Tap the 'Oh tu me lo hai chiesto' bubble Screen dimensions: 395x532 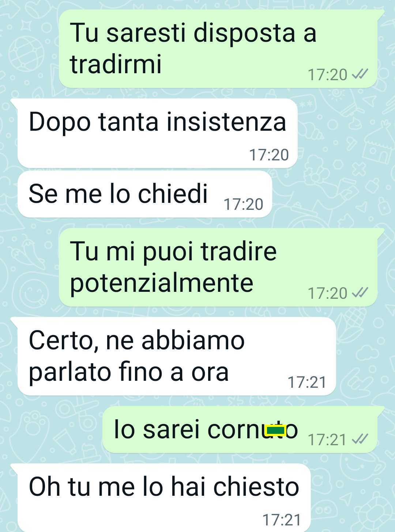point(164,498)
